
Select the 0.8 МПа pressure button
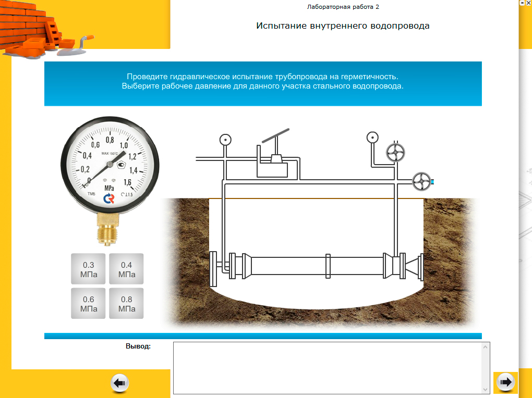[x=126, y=304]
